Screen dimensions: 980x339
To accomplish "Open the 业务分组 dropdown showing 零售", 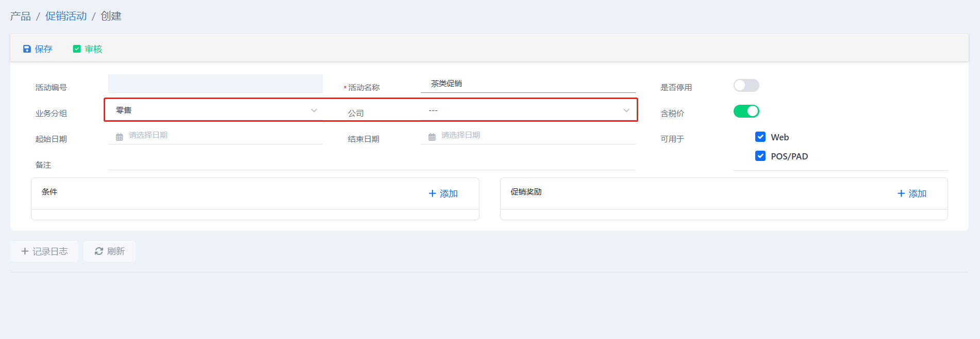I will 215,110.
